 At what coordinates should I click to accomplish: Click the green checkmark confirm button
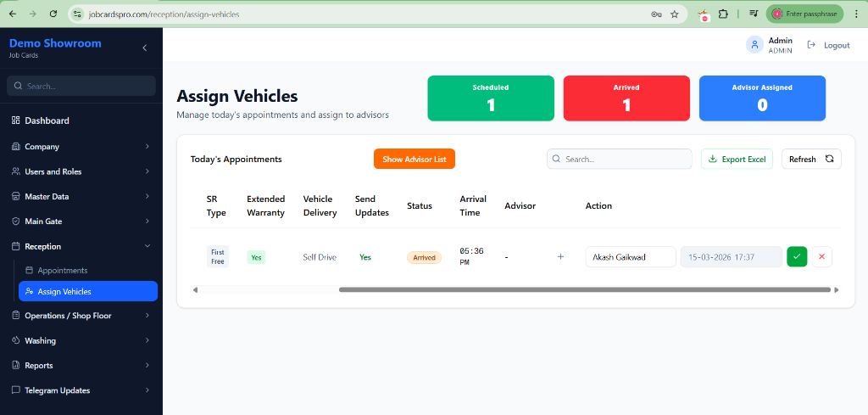pos(797,257)
